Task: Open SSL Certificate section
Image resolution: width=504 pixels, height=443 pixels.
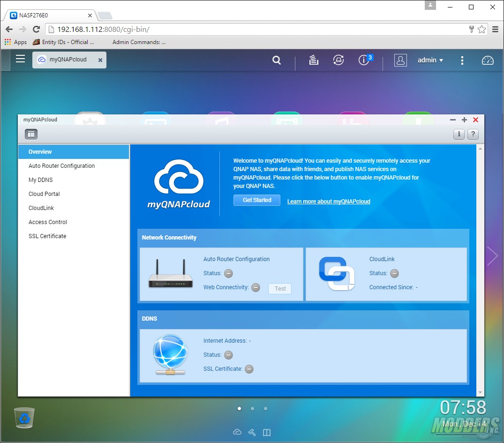Action: [74, 236]
